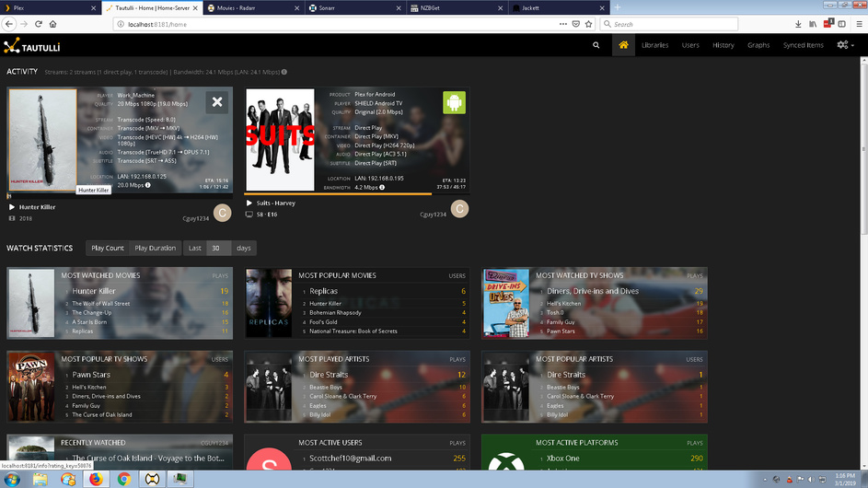Viewport: 868px width, 488px height.
Task: Open the Windows Start button
Action: pyautogui.click(x=12, y=479)
